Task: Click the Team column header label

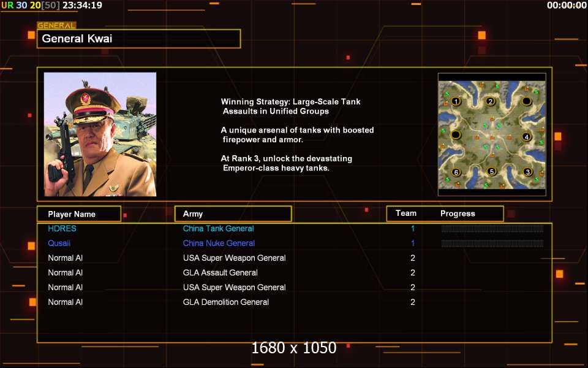Action: [406, 213]
